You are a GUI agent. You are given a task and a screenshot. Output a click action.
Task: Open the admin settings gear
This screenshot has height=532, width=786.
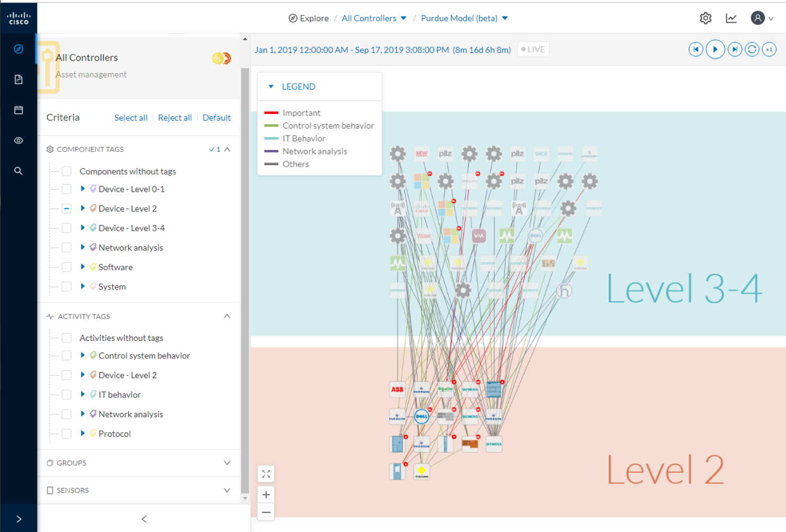click(705, 17)
